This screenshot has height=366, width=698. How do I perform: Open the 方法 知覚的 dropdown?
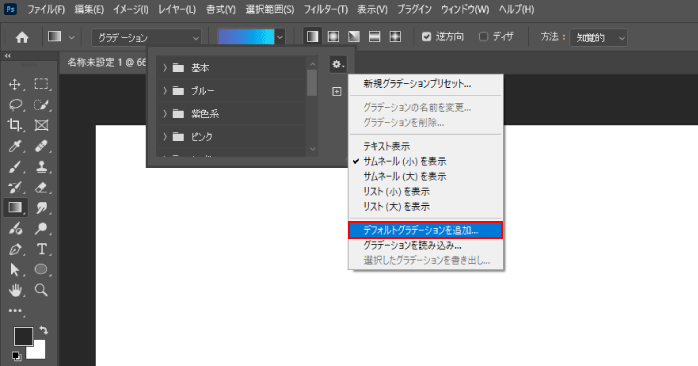[x=599, y=38]
